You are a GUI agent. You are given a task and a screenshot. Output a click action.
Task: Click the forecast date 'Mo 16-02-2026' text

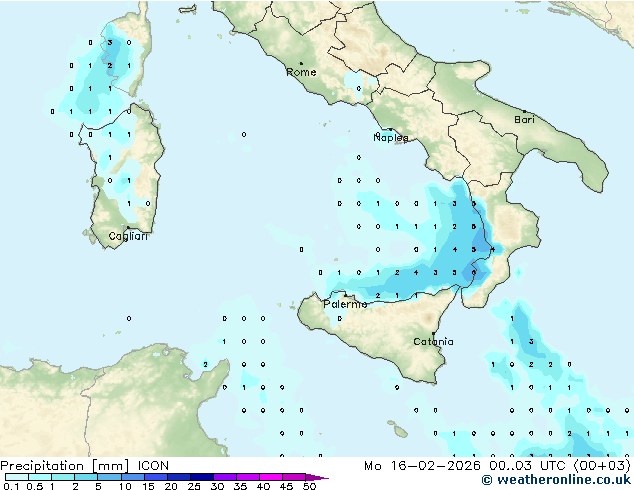point(422,466)
